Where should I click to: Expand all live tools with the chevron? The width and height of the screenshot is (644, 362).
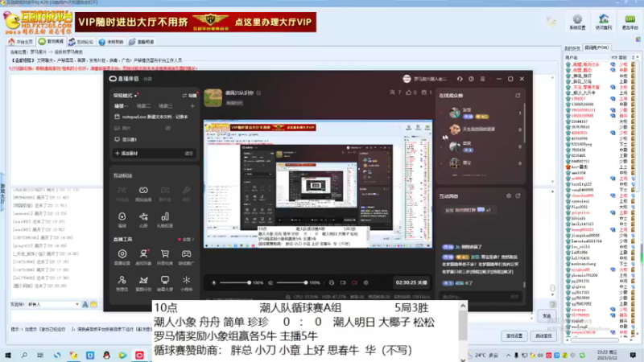click(x=188, y=239)
